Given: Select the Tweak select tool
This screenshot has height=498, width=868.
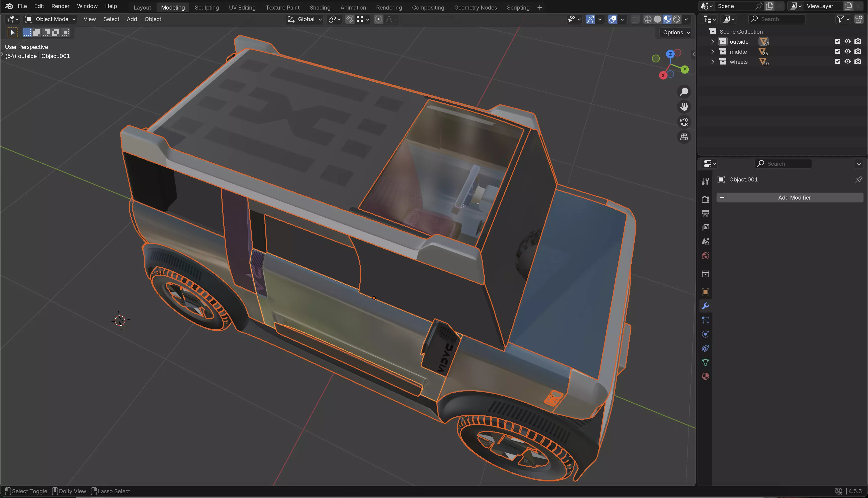Looking at the screenshot, I should (12, 32).
